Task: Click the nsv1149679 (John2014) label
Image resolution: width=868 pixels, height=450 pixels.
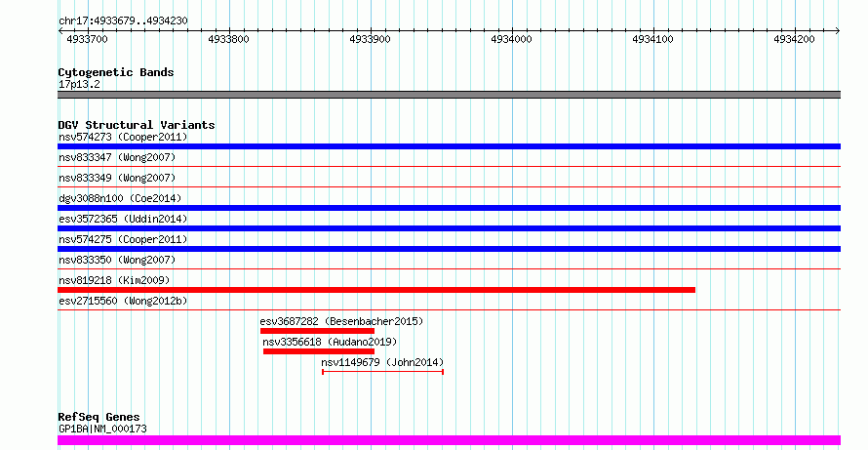Action: tap(382, 362)
